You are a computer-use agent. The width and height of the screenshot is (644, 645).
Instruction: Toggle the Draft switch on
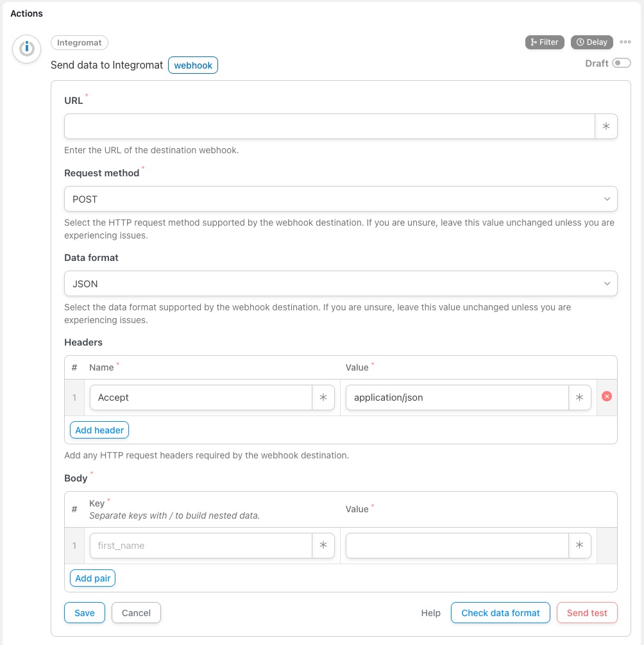click(x=621, y=63)
